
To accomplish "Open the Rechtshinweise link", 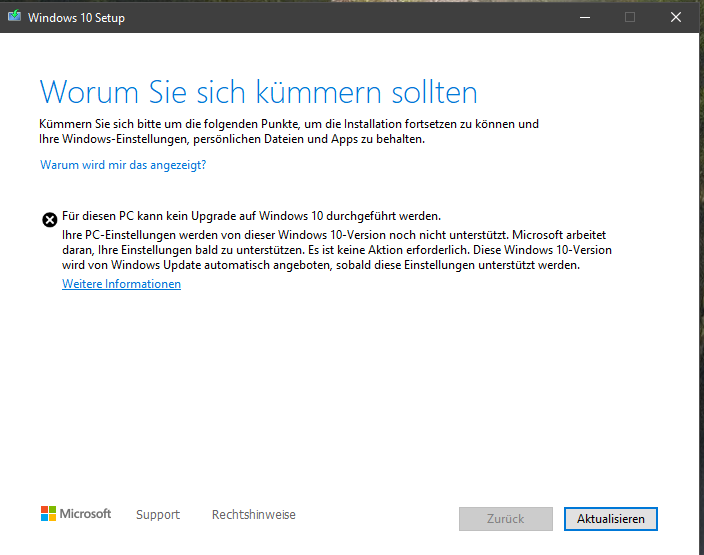I will pyautogui.click(x=254, y=514).
